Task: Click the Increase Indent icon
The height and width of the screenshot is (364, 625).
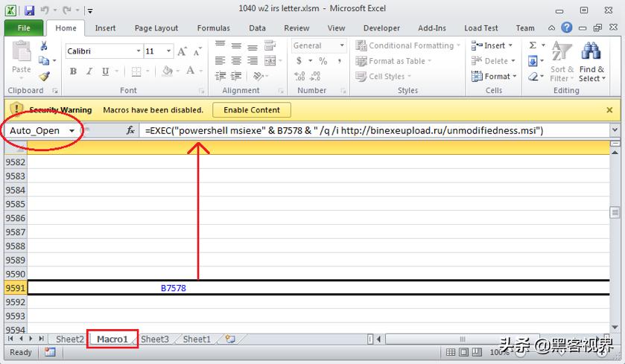Action: tap(236, 76)
